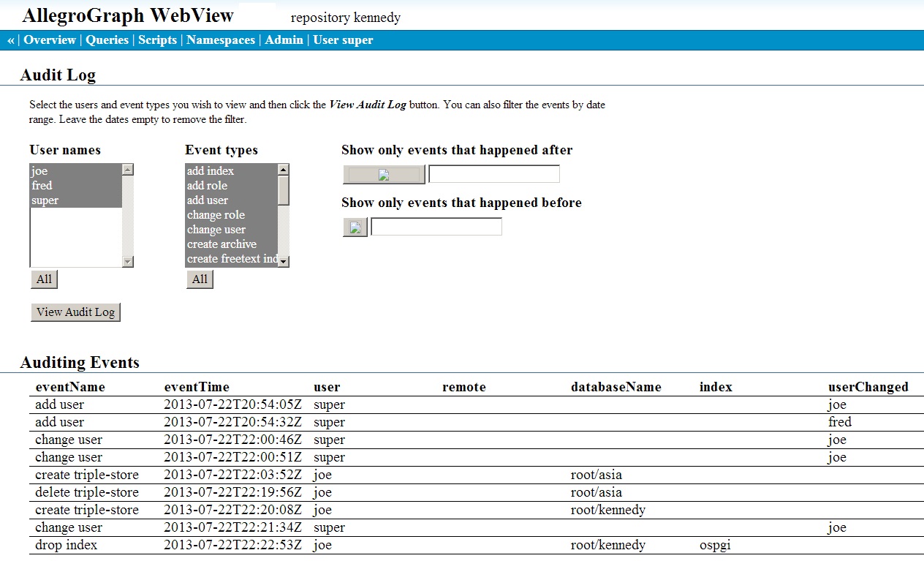Open the Namespaces page
The height and width of the screenshot is (561, 924).
pos(220,40)
